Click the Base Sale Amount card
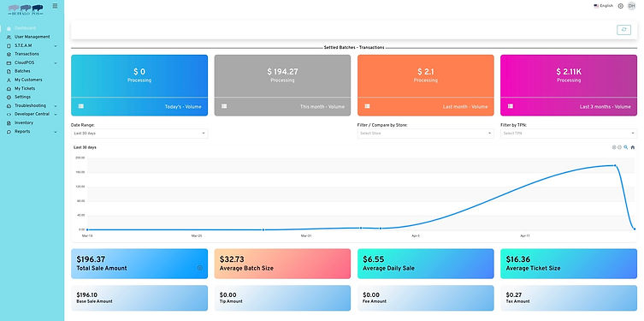Viewport: 644px width, 321px height. 139,298
